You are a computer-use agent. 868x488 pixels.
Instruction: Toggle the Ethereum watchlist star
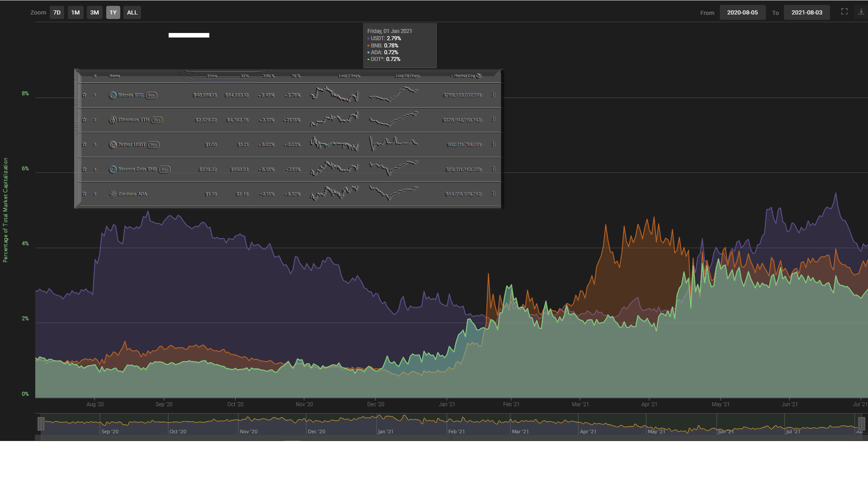[x=84, y=120]
